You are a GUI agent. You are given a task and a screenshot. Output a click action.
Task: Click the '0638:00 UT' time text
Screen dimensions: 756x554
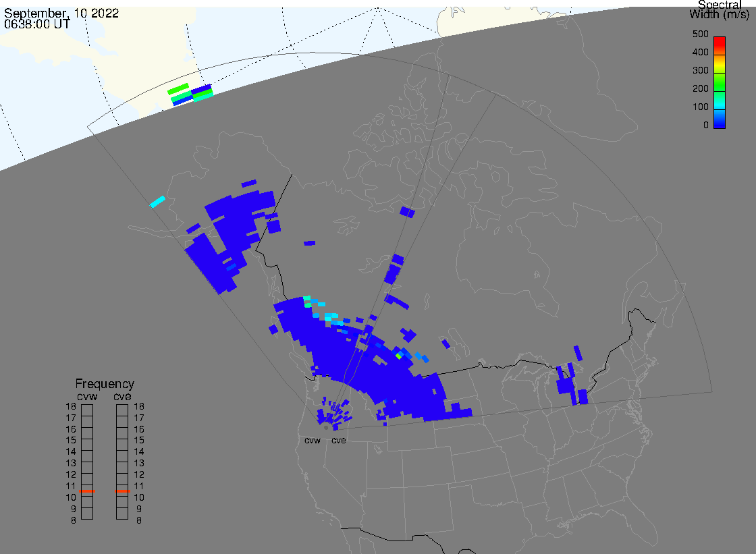[x=37, y=24]
